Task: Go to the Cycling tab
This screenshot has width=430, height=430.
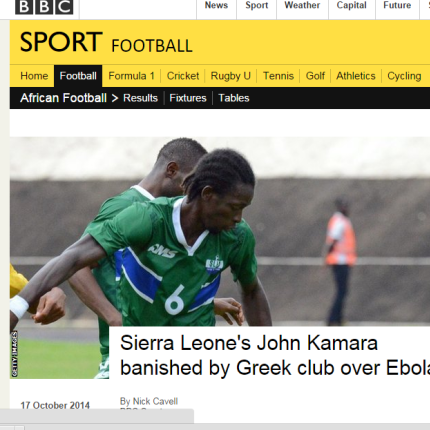Action: (x=404, y=76)
